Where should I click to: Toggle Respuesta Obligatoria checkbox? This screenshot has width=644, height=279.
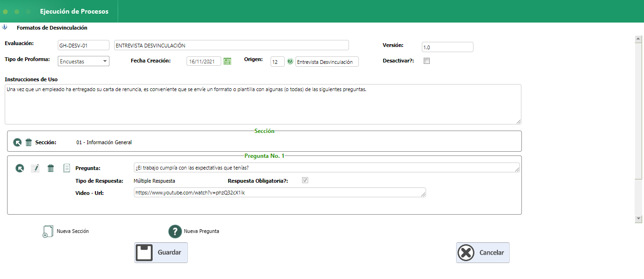(x=305, y=180)
